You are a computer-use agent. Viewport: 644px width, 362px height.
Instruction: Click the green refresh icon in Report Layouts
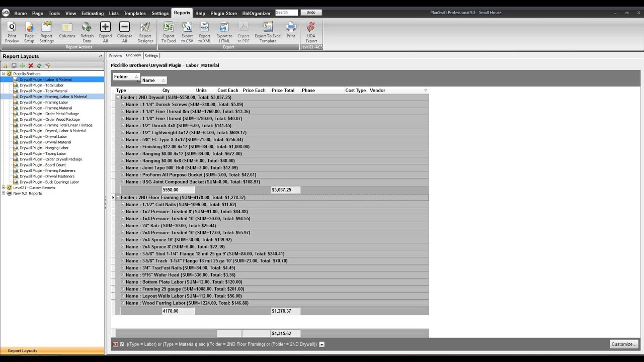[39, 66]
